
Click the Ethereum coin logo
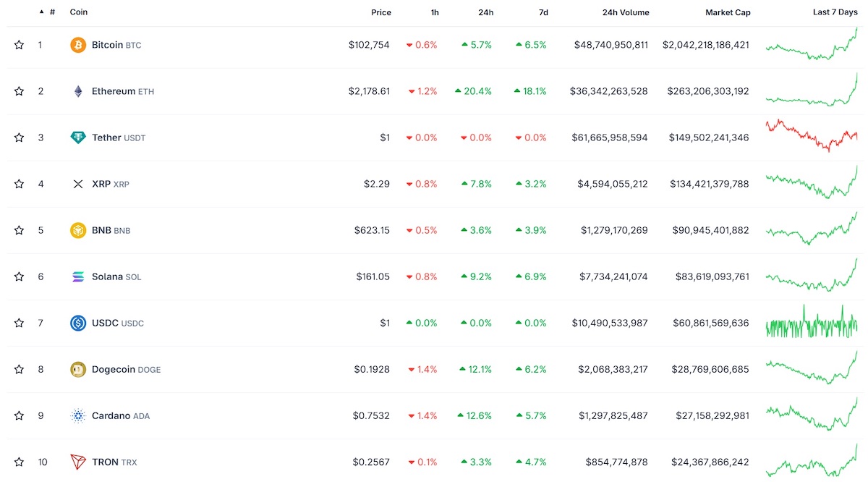[78, 91]
